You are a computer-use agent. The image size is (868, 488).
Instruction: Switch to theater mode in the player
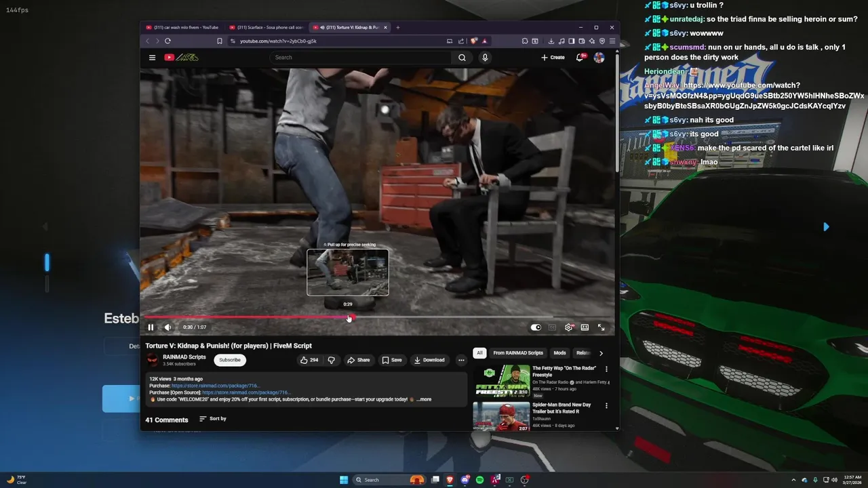(x=585, y=327)
